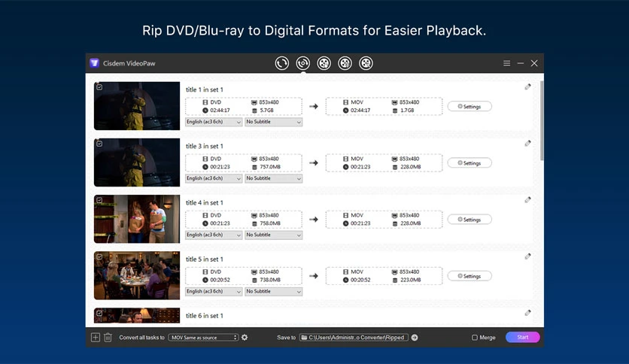Uncheck title 3 in set 1 checkbox
This screenshot has width=629, height=364.
click(x=99, y=144)
